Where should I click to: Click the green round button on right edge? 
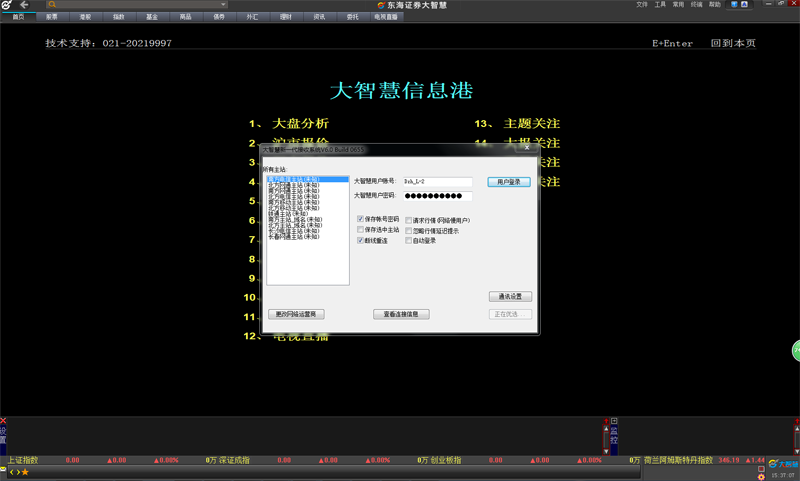pyautogui.click(x=796, y=351)
